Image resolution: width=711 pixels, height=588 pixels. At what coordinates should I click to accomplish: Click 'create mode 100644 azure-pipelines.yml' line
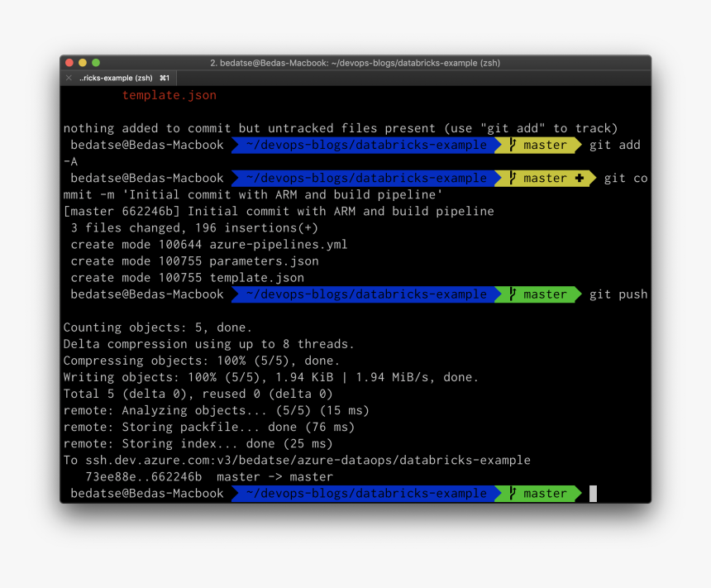click(x=209, y=245)
